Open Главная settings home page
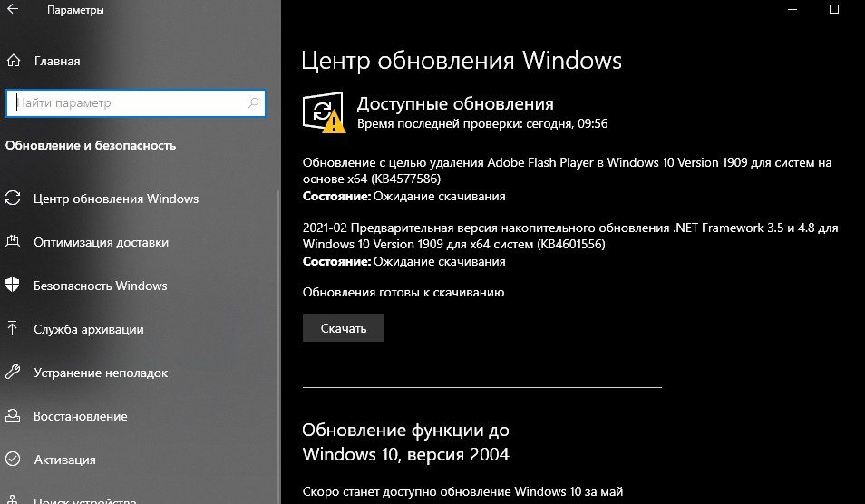 click(57, 62)
